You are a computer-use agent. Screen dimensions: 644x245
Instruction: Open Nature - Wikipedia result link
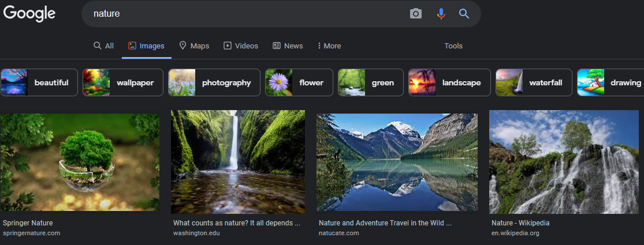click(520, 223)
